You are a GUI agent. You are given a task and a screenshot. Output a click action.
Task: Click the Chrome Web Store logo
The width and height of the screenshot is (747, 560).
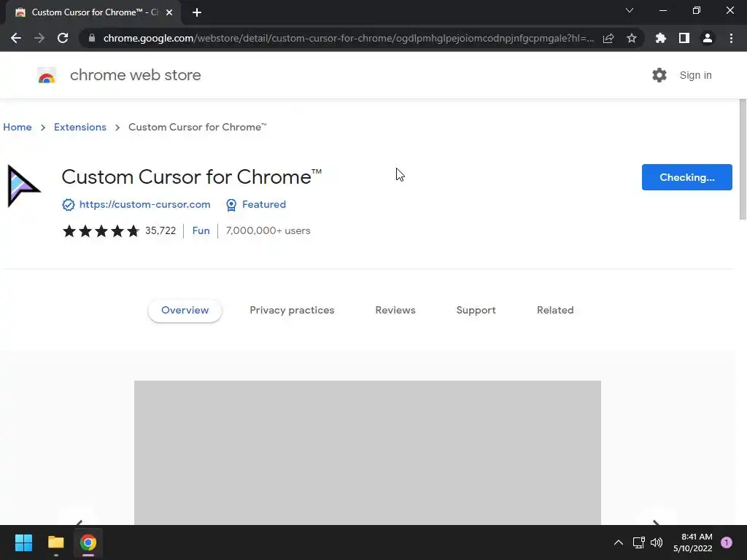tap(47, 75)
